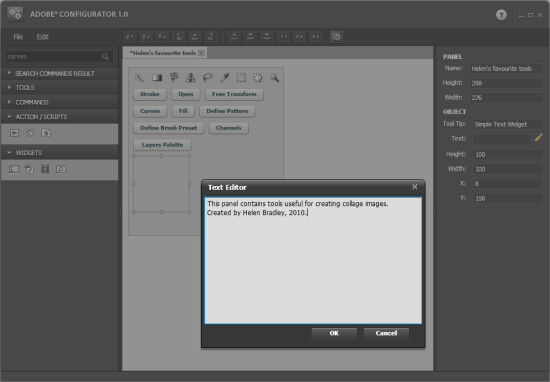Click the search magnifier in commands box
This screenshot has width=550, height=382.
105,56
